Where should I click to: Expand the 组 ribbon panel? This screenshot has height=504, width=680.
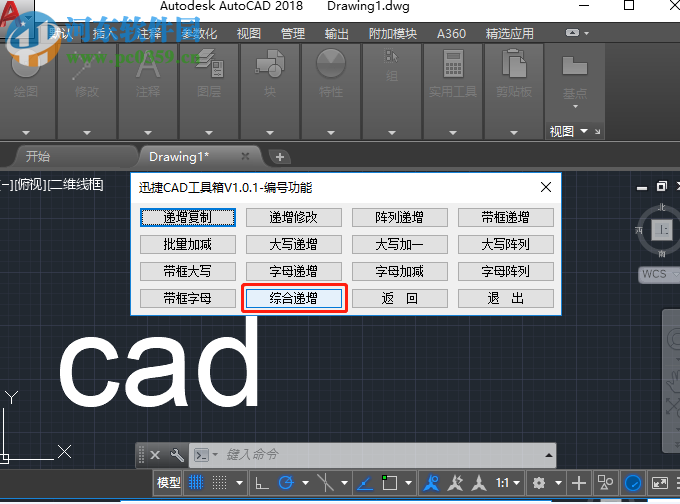pyautogui.click(x=392, y=133)
